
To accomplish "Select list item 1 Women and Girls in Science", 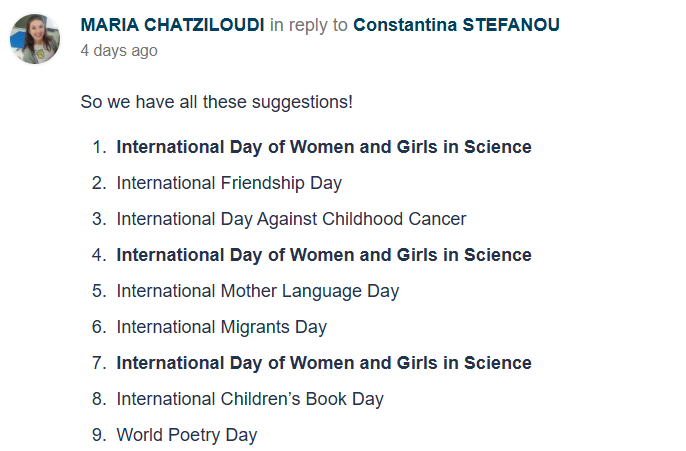I will [x=323, y=147].
